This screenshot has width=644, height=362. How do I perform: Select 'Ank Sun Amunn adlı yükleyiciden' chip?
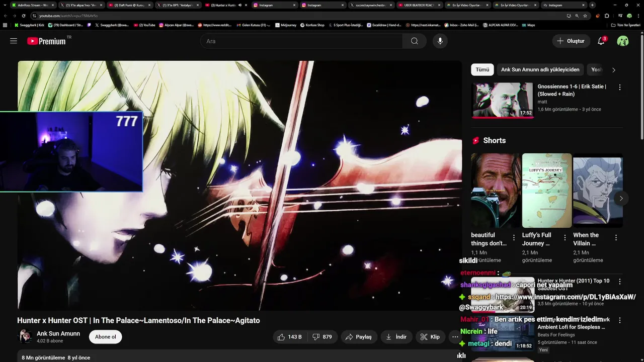540,70
